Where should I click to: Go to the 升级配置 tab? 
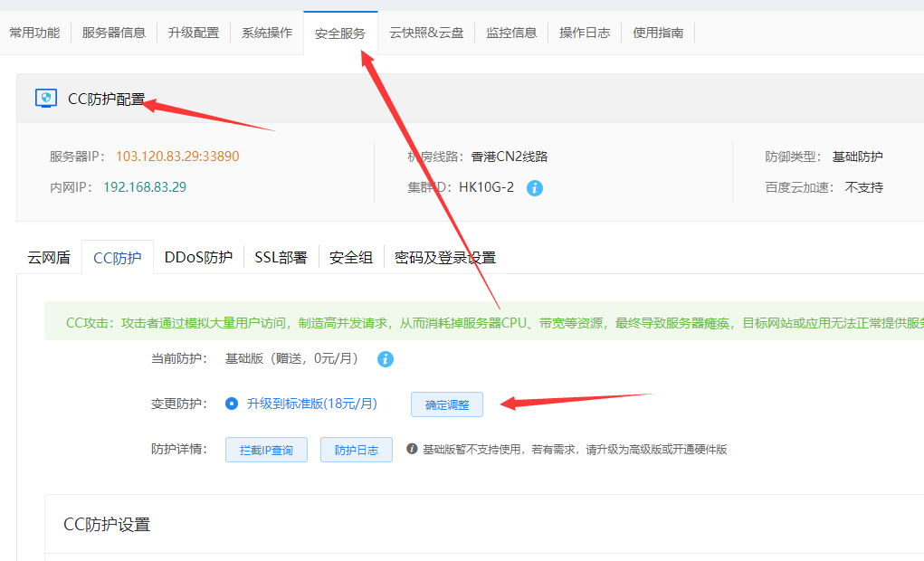tap(194, 33)
